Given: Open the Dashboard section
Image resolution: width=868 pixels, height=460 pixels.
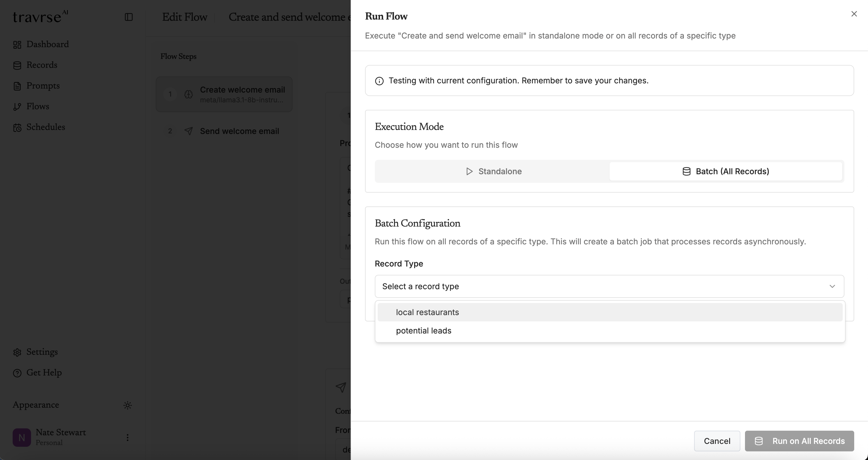Looking at the screenshot, I should click(x=47, y=44).
